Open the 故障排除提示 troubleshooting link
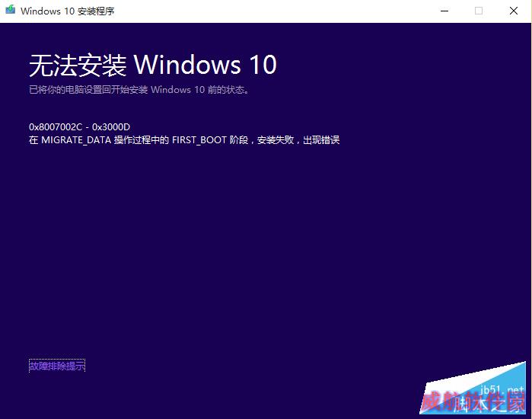This screenshot has width=532, height=419. [x=57, y=366]
